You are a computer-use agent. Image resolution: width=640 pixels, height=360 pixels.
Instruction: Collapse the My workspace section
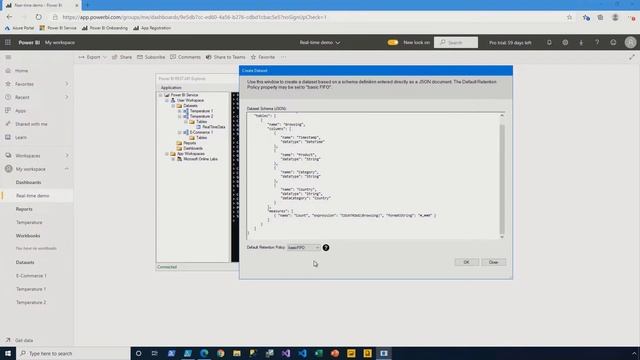(x=67, y=169)
